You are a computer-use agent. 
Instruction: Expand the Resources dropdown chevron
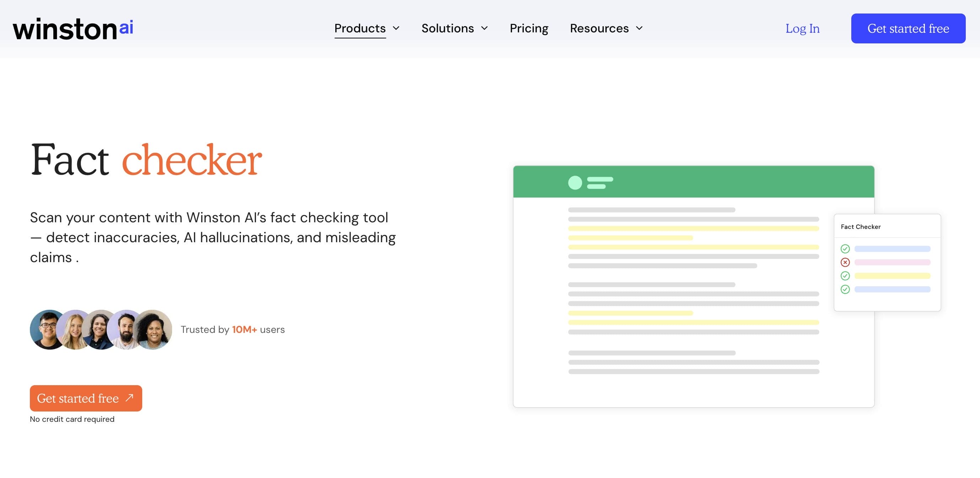(639, 28)
